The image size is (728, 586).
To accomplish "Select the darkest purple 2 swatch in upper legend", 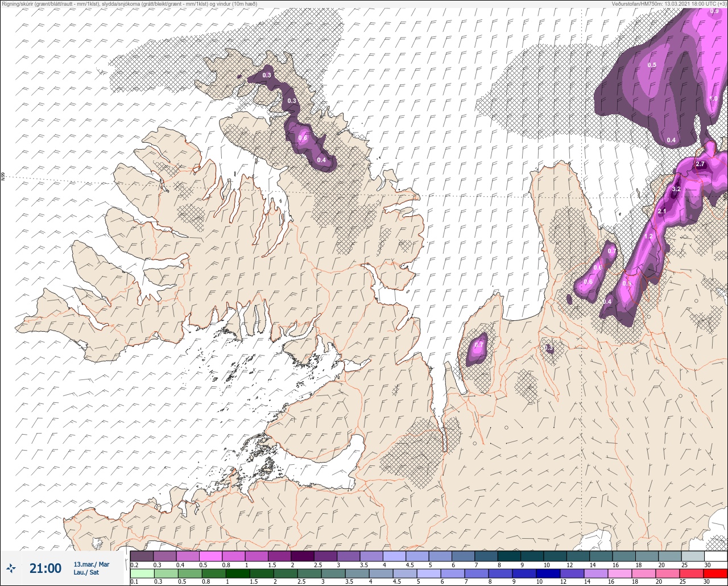I will [302, 556].
